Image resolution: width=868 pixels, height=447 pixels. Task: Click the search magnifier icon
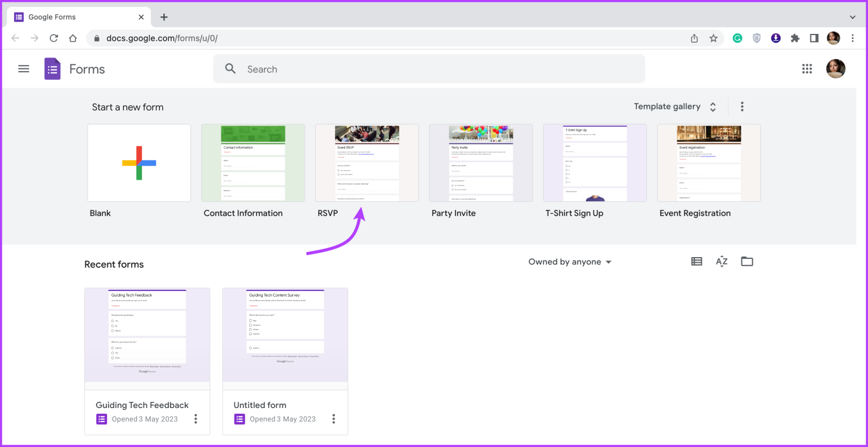click(x=230, y=68)
